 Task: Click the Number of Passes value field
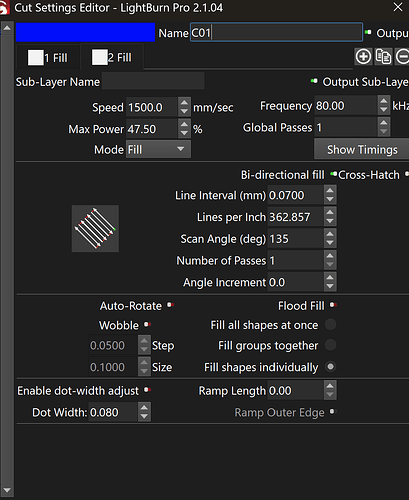coord(295,260)
